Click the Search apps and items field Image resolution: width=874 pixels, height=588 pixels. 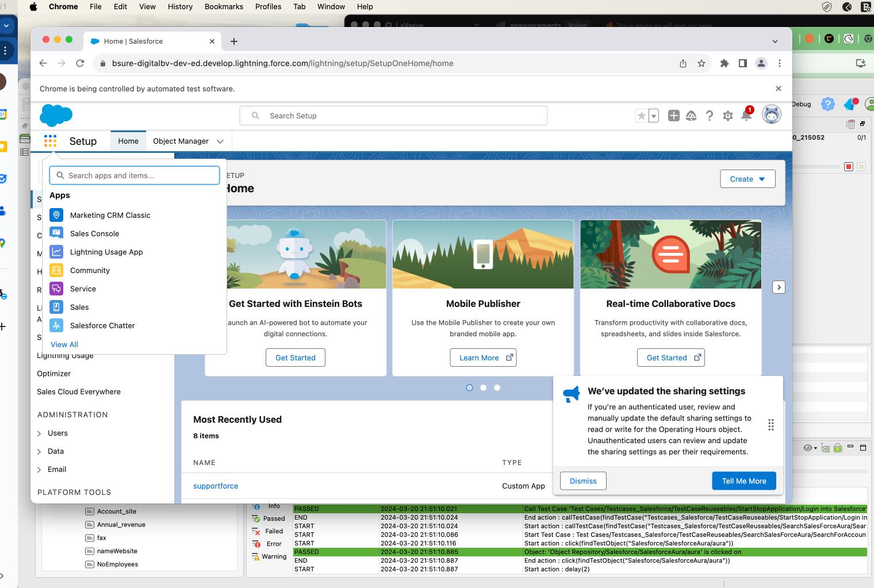click(x=135, y=175)
